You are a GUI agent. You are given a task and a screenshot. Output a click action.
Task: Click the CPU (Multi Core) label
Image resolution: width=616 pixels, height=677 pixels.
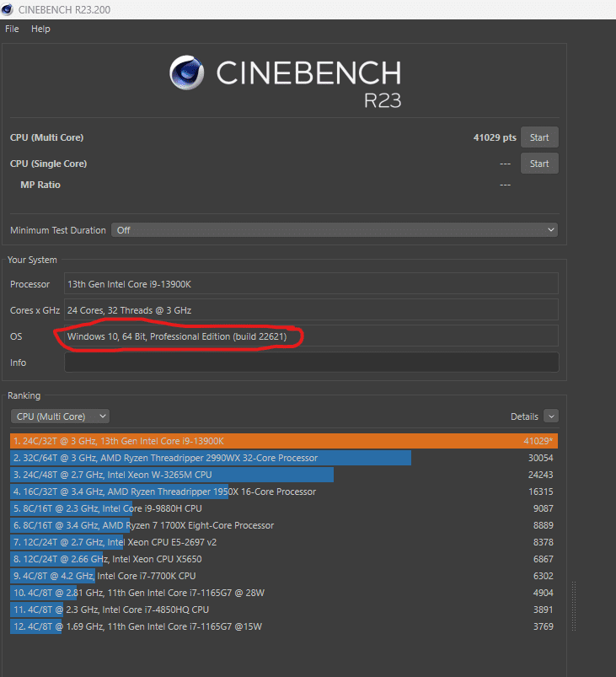point(46,137)
